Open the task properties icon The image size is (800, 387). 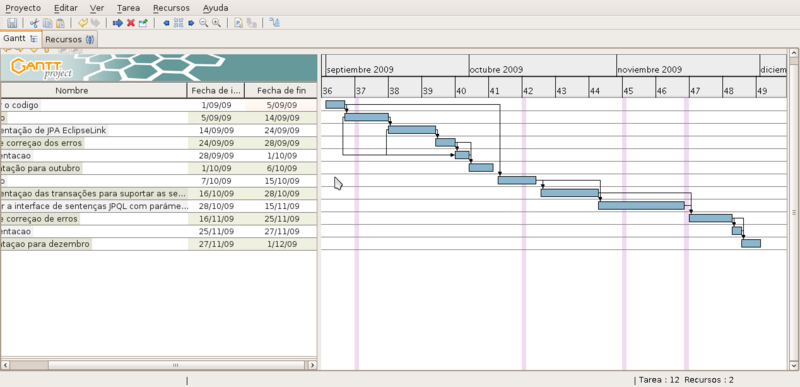[x=143, y=23]
